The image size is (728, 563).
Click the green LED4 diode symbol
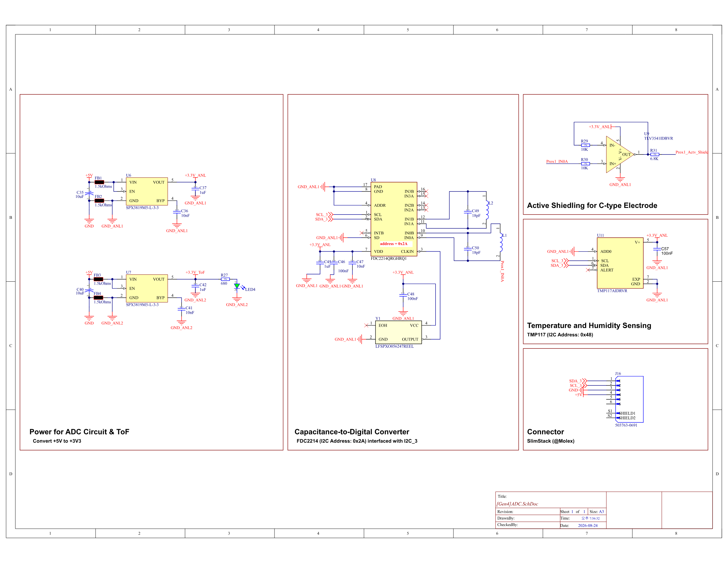pos(237,286)
